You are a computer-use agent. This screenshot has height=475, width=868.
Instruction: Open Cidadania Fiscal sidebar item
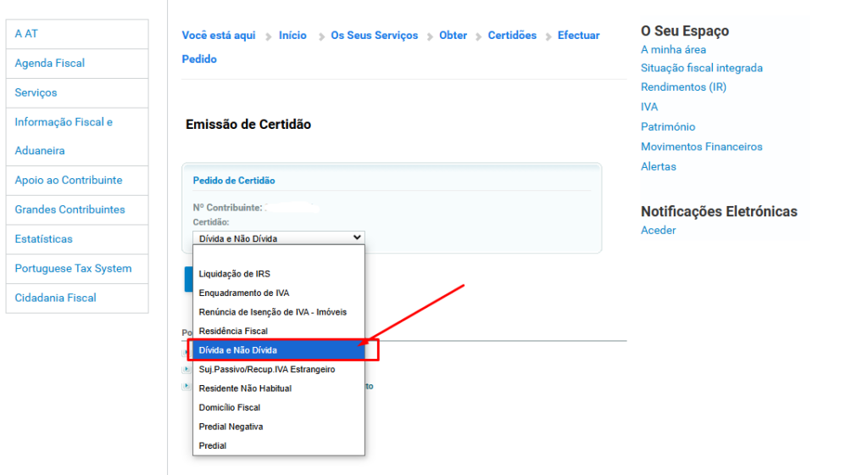coord(55,298)
